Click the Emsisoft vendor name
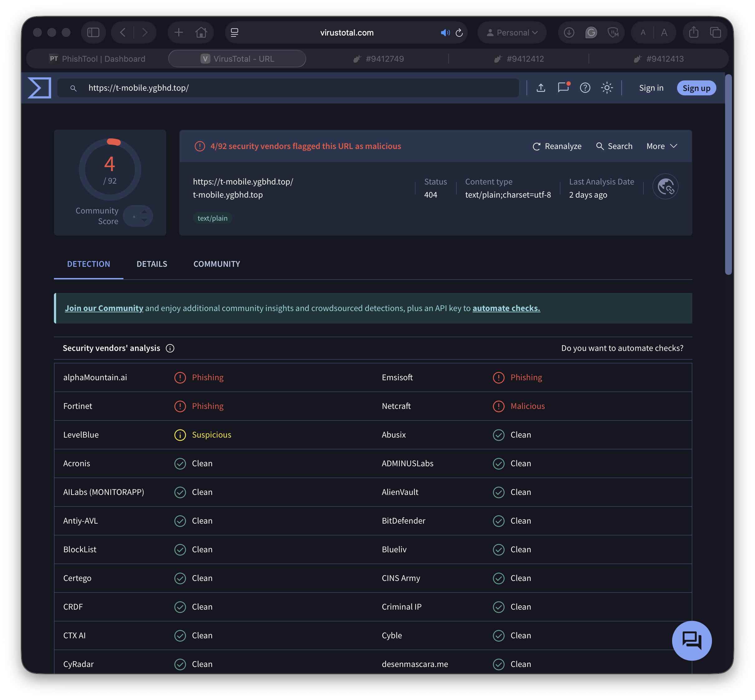This screenshot has width=755, height=700. click(397, 377)
